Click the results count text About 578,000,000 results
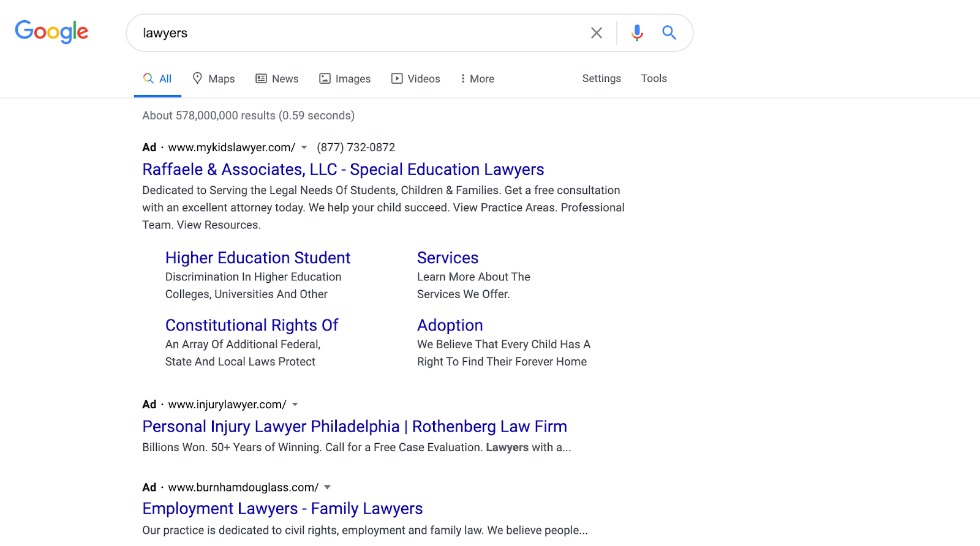 point(248,116)
